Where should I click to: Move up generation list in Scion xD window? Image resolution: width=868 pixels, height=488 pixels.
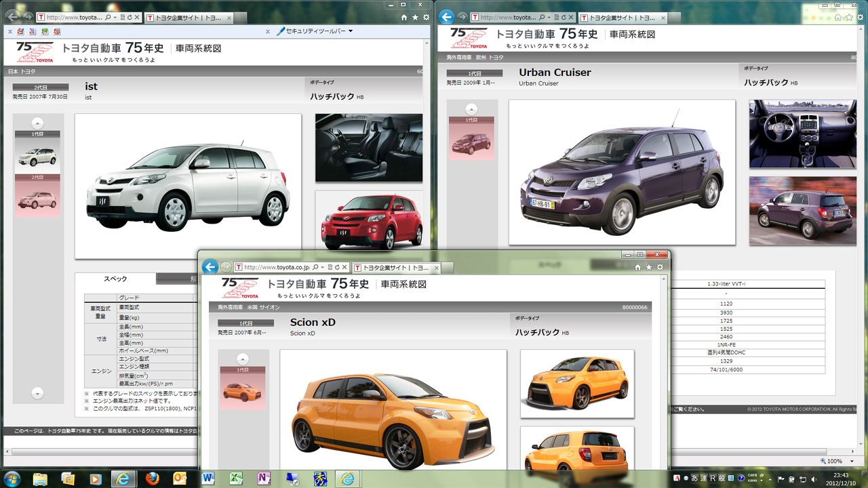[x=243, y=359]
